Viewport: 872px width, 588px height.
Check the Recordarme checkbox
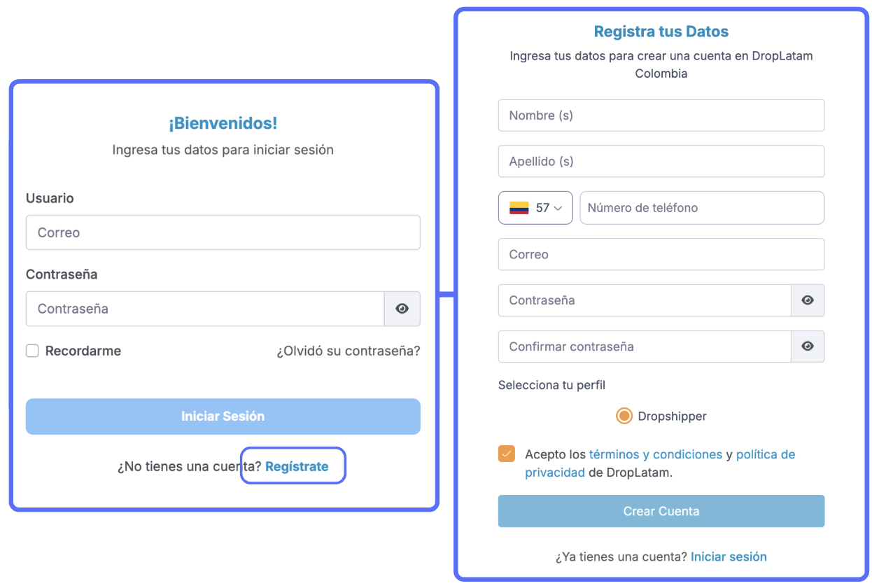tap(32, 351)
